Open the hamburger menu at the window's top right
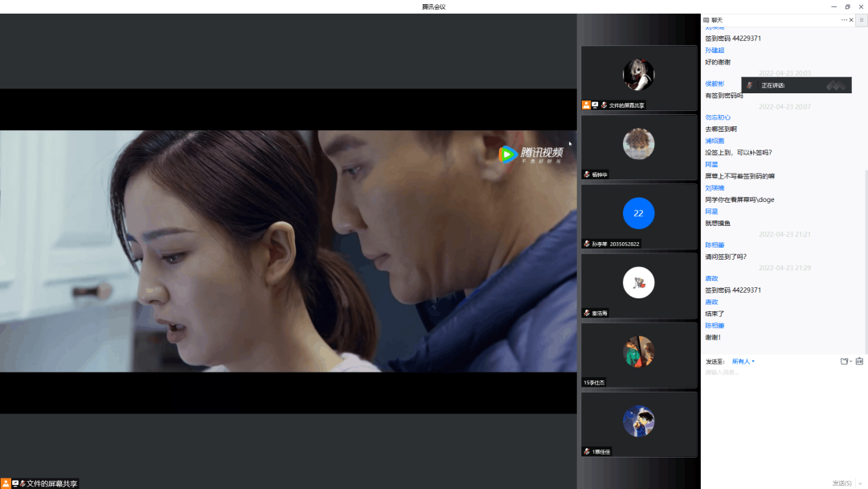 coord(862,20)
